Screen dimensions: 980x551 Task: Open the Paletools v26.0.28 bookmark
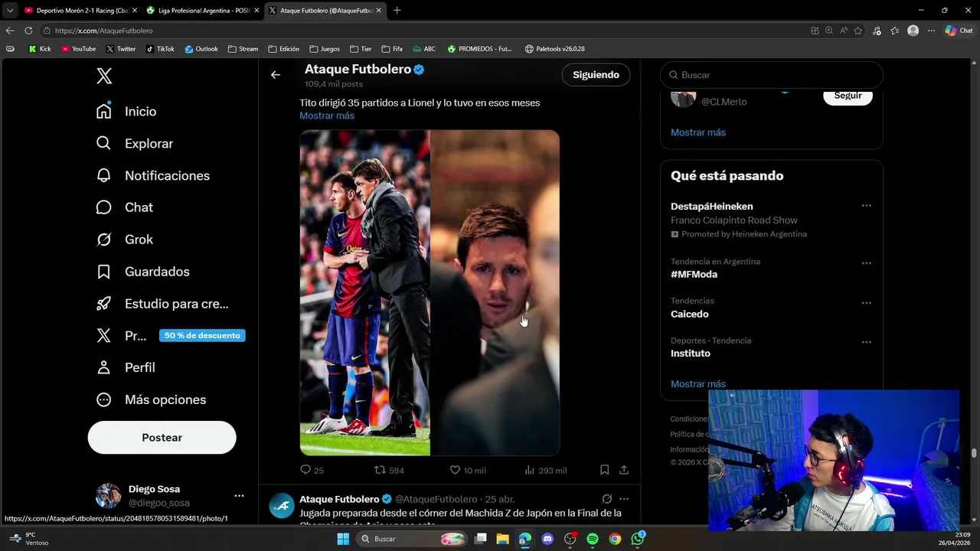click(x=554, y=49)
